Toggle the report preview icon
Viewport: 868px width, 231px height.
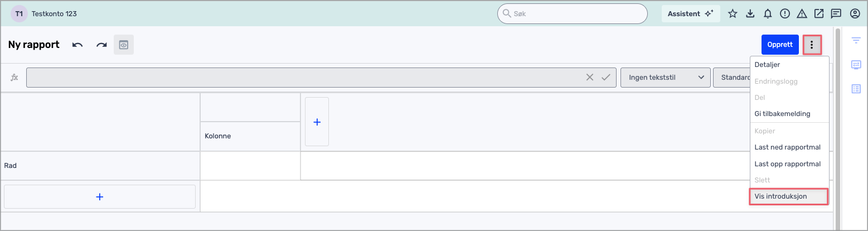pyautogui.click(x=124, y=45)
